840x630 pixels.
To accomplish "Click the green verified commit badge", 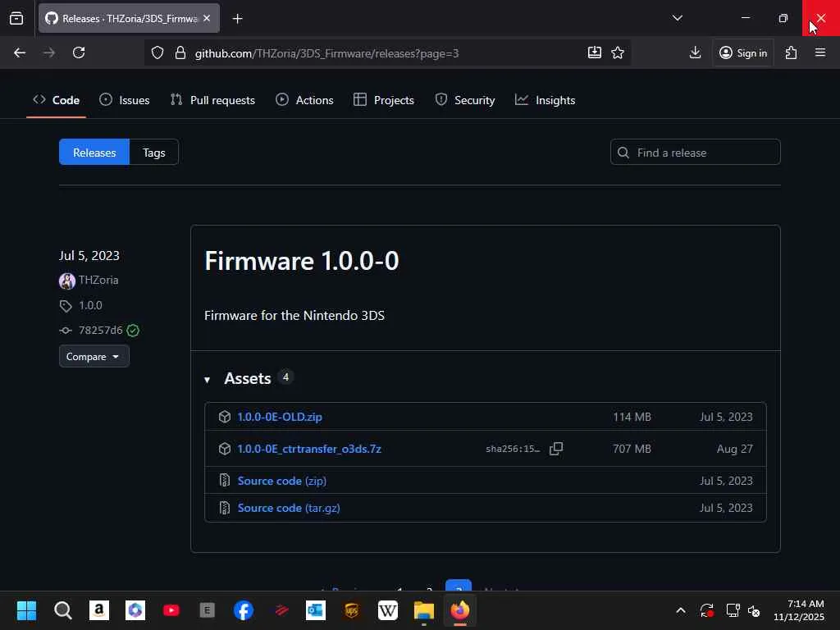I will pos(133,331).
